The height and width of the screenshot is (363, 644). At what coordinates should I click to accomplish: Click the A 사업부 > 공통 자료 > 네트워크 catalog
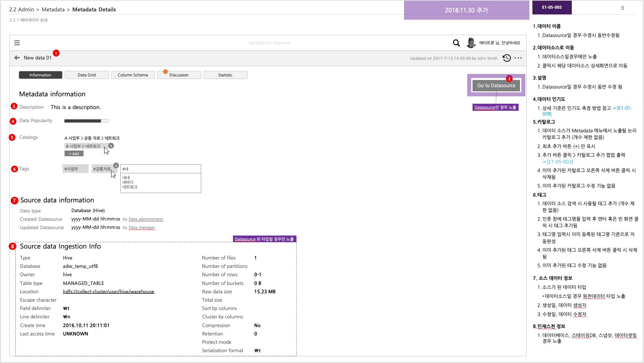92,138
